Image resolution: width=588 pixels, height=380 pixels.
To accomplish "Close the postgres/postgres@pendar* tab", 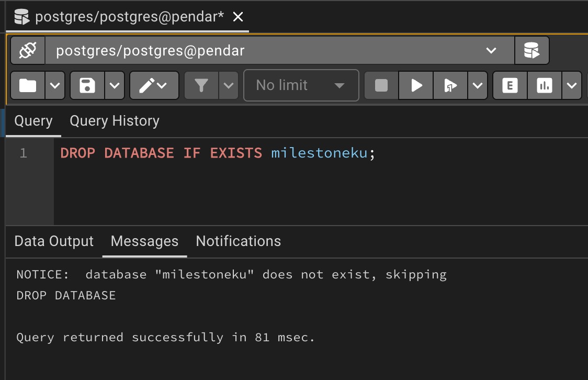I will [x=238, y=17].
